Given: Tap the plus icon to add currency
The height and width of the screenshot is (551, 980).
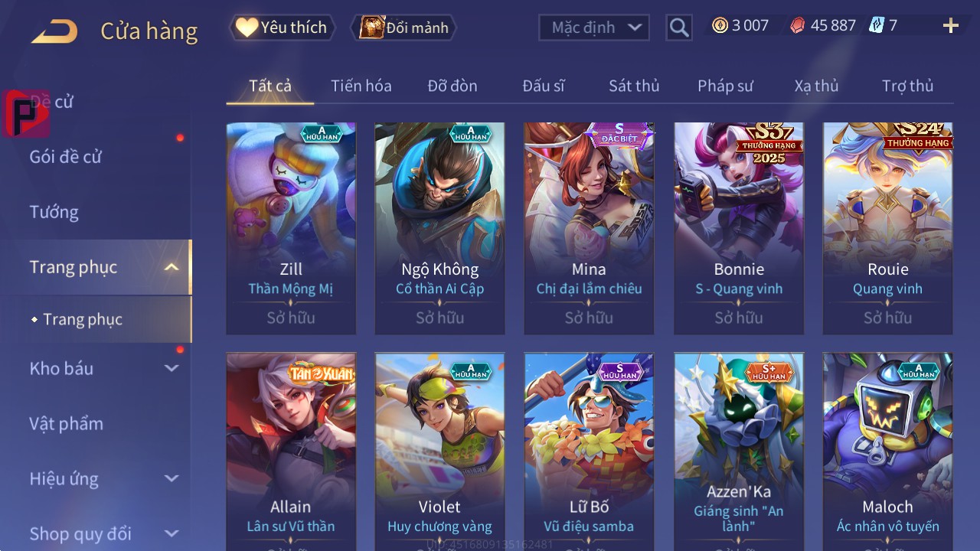Looking at the screenshot, I should pyautogui.click(x=950, y=26).
